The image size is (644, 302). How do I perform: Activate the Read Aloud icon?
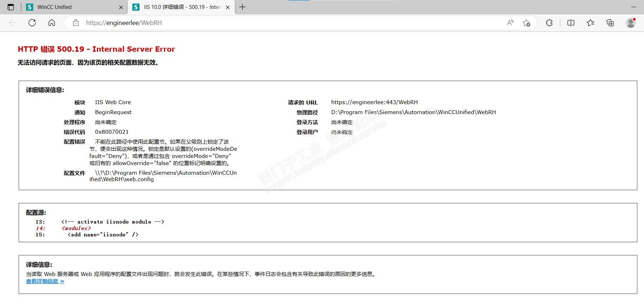(x=510, y=23)
